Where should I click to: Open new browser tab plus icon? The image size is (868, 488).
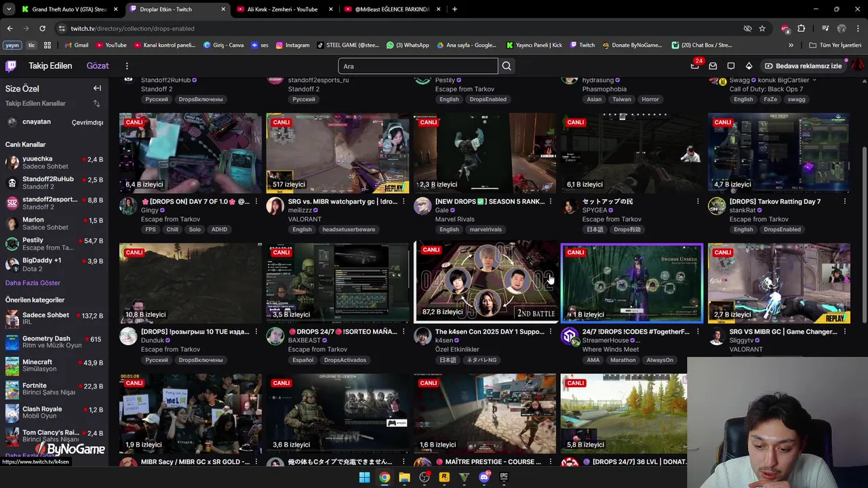454,9
